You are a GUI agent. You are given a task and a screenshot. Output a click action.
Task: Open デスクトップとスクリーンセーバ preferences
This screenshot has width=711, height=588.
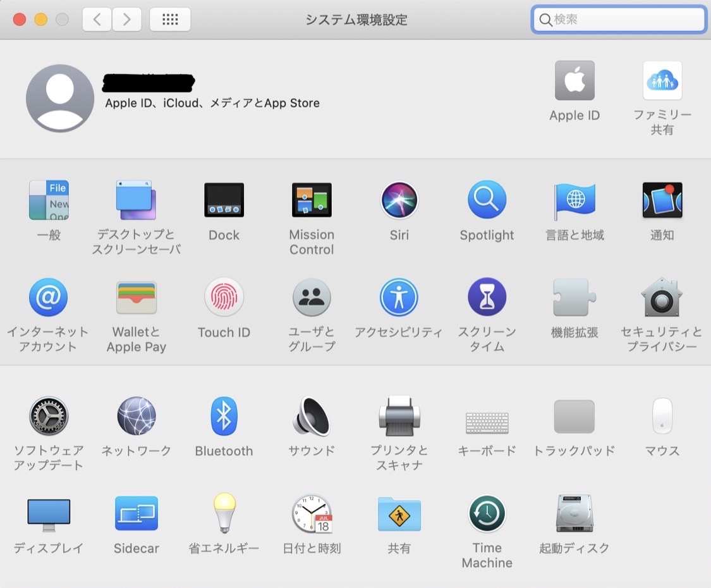tap(136, 200)
